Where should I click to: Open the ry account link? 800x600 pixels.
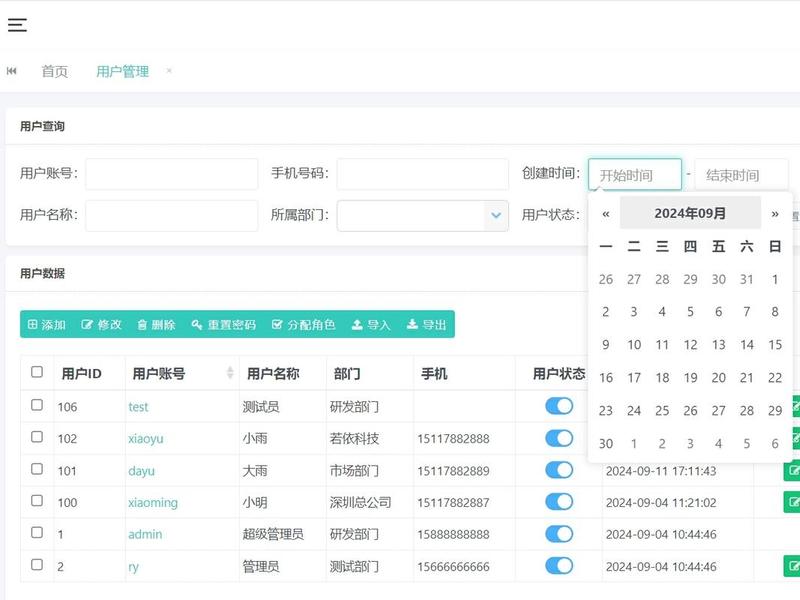click(133, 567)
